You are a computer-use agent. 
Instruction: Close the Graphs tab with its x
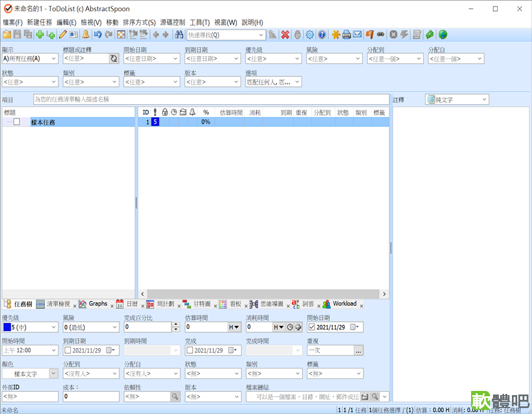tap(112, 306)
